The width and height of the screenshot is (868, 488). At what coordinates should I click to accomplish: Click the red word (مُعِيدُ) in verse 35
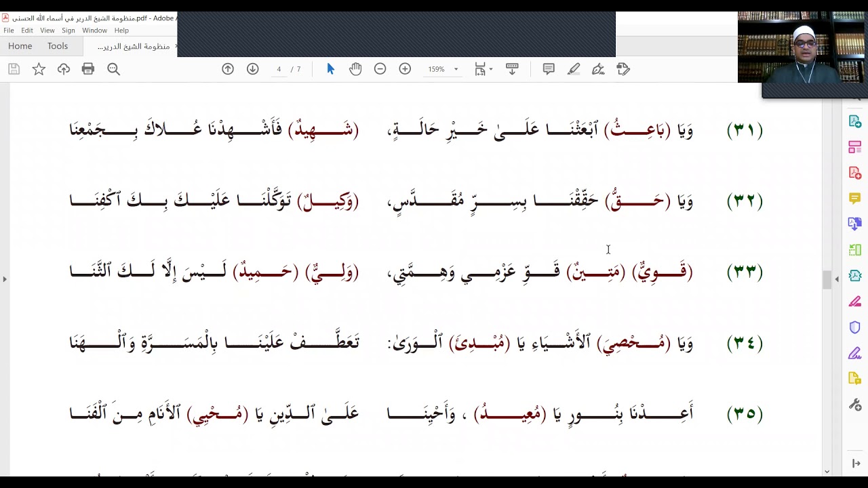tap(511, 413)
